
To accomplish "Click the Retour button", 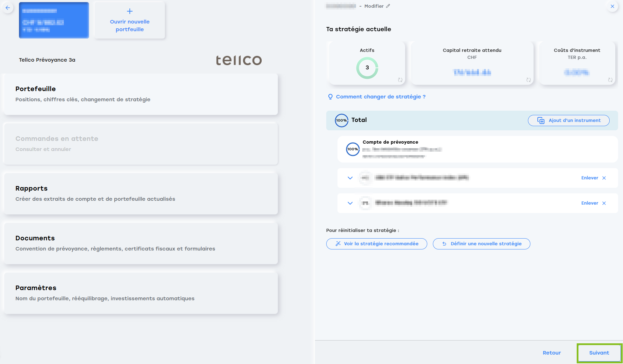I will [x=552, y=353].
